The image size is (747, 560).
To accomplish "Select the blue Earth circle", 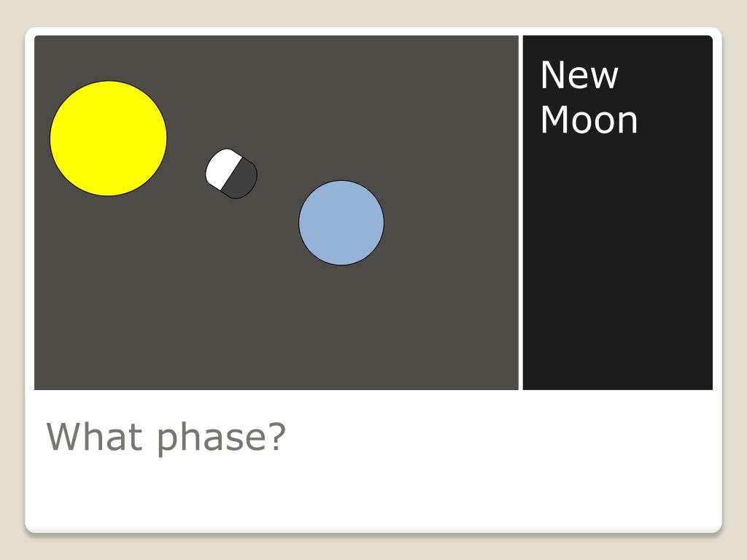I will (341, 223).
